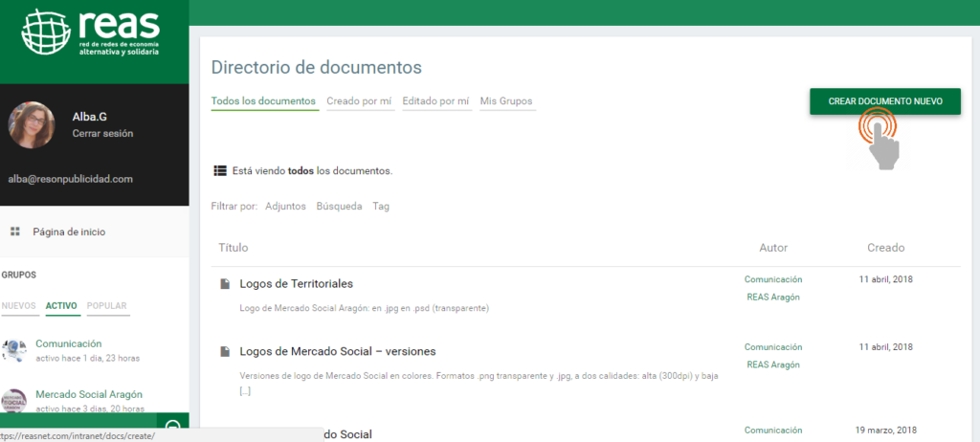Click the Página de inicio grid icon
Viewport: 980px width, 442px height.
coord(15,232)
